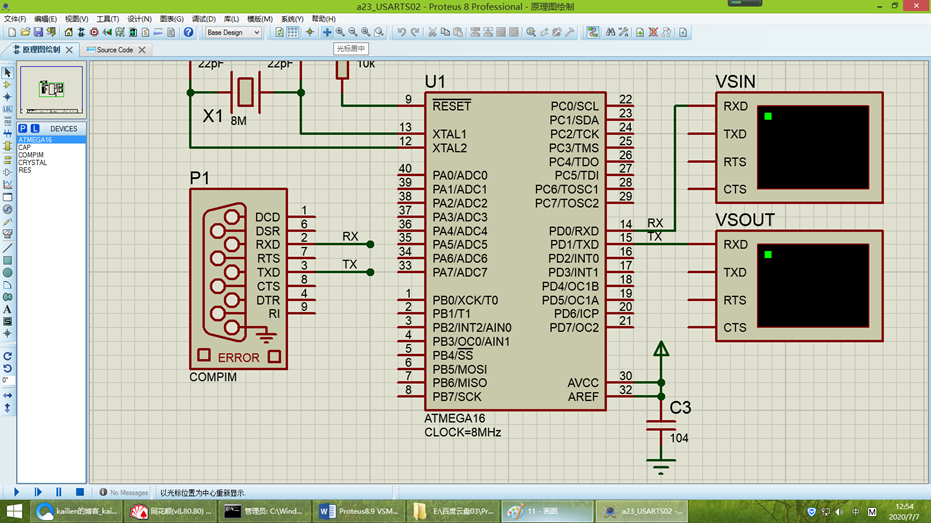The width and height of the screenshot is (931, 523).
Task: Click the blue Help question mark icon
Action: pos(188,32)
